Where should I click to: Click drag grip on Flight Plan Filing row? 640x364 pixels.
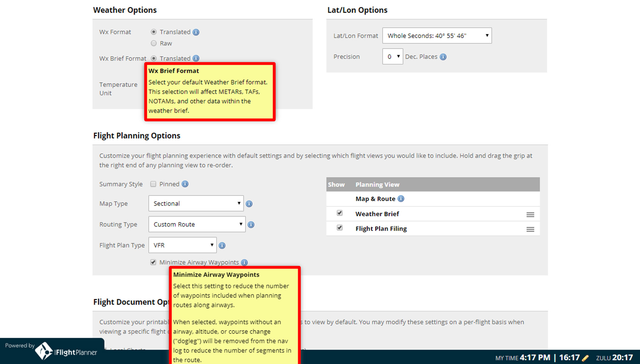[530, 229]
